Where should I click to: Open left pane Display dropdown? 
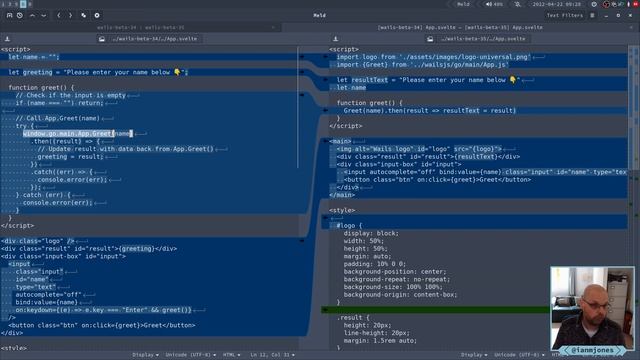click(x=145, y=355)
